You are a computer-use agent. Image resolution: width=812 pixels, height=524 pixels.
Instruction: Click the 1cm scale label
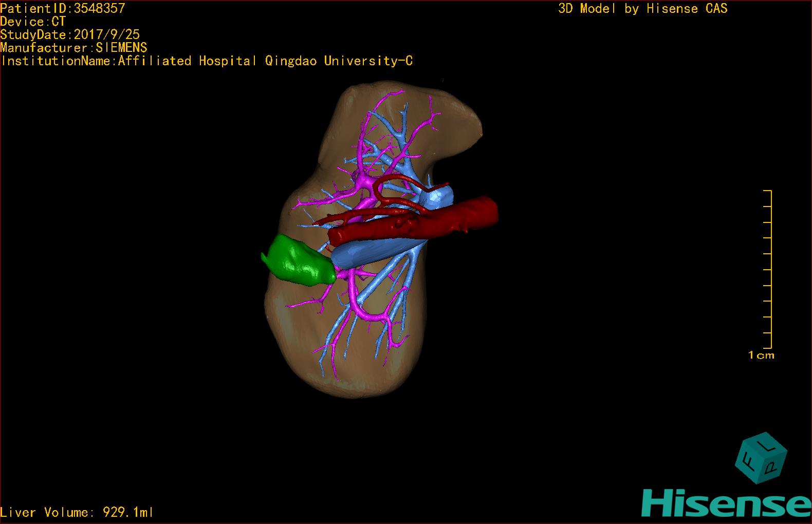click(x=761, y=355)
